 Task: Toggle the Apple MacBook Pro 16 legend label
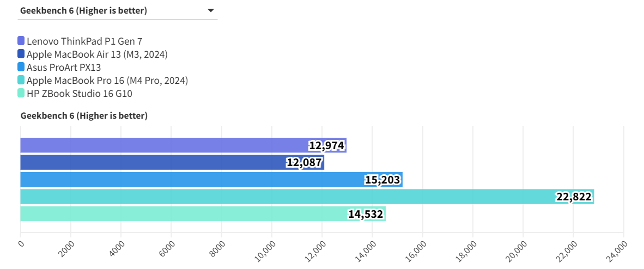coord(107,81)
